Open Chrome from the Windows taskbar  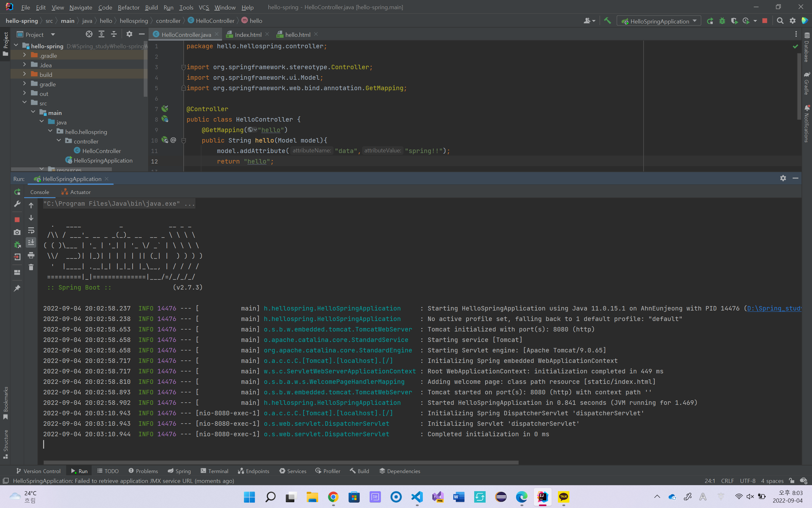pos(333,497)
